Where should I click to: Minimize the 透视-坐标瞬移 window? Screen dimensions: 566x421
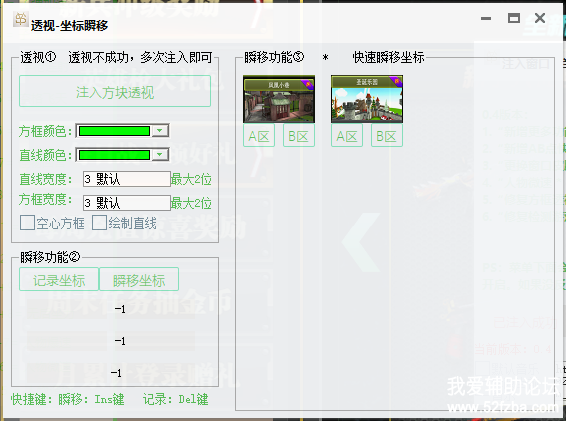click(x=486, y=18)
